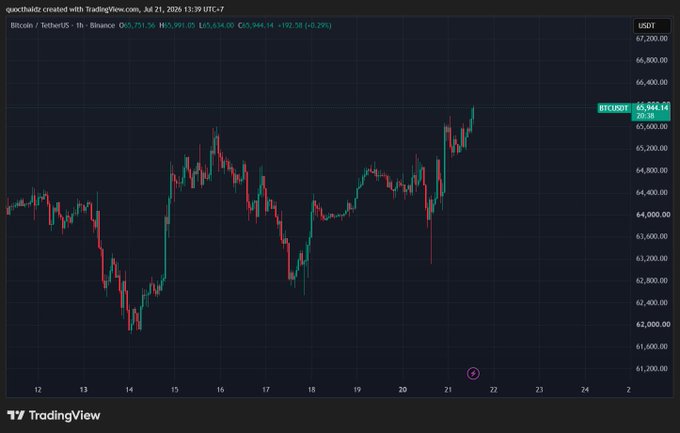The height and width of the screenshot is (433, 680).
Task: Click date 12 on the time axis
Action: click(38, 390)
